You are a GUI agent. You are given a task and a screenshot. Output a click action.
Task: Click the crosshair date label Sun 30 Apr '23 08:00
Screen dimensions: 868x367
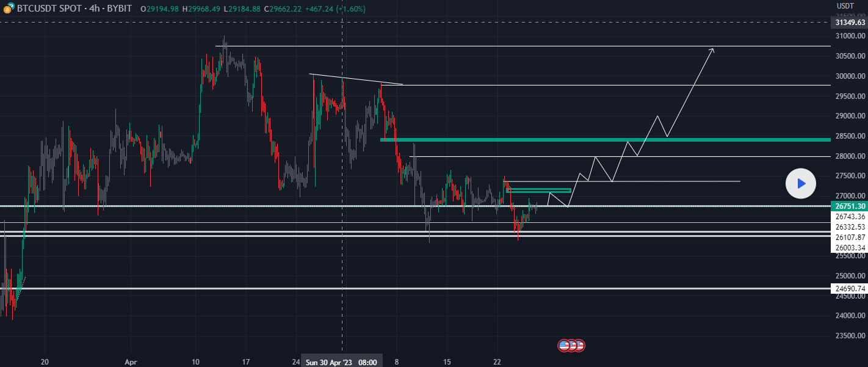pos(341,362)
